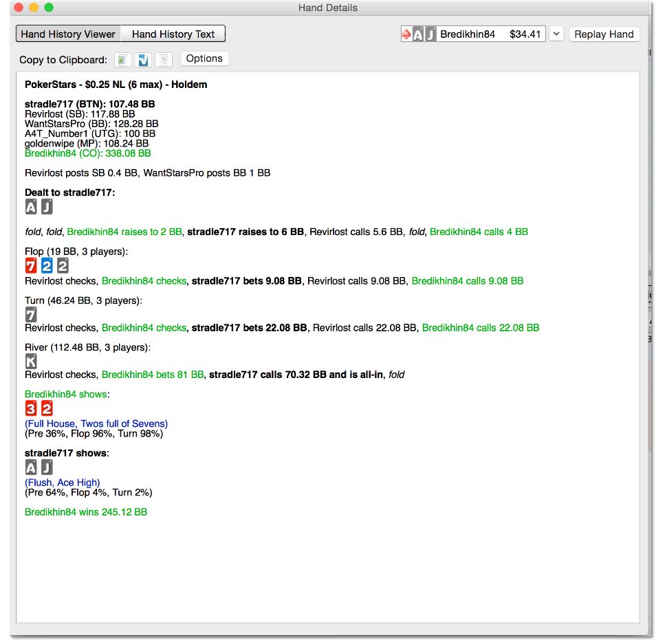Switch to Hand History Viewer tab
Image resolution: width=665 pixels, height=644 pixels.
coord(68,34)
